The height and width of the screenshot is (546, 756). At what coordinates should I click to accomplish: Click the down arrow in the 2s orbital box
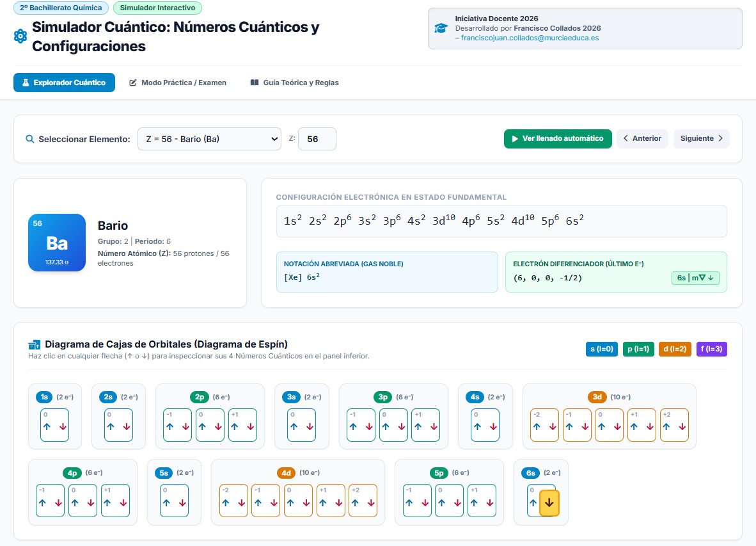127,426
